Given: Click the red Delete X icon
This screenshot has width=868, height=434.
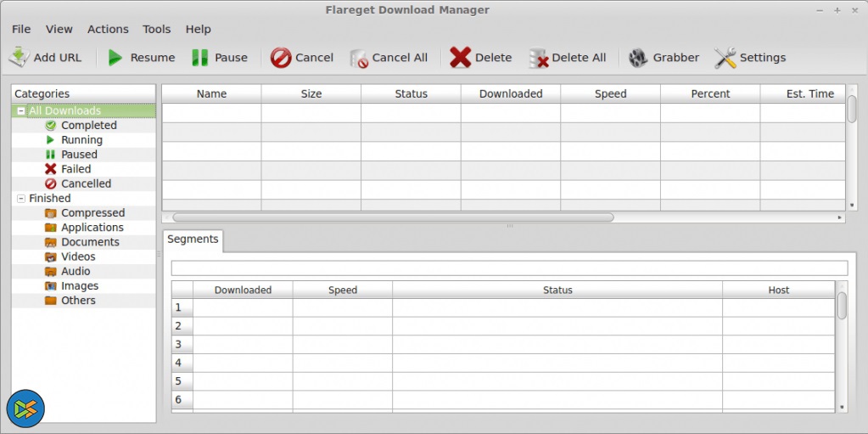Looking at the screenshot, I should tap(460, 58).
